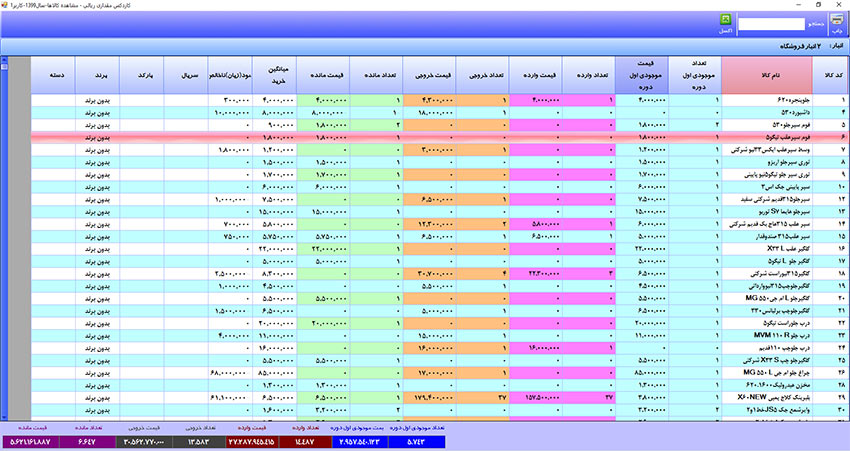The height and width of the screenshot is (451, 850).
Task: Select the product cell containing X60 NEW
Action: click(x=767, y=398)
